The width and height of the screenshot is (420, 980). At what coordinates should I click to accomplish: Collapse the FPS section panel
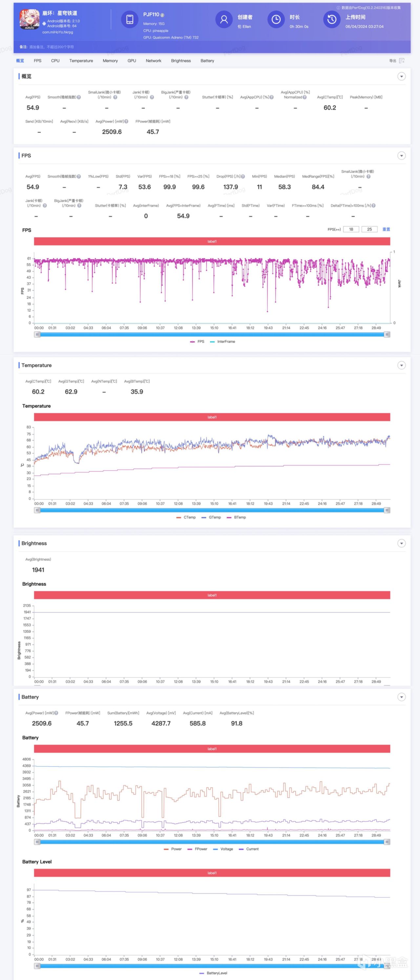401,155
